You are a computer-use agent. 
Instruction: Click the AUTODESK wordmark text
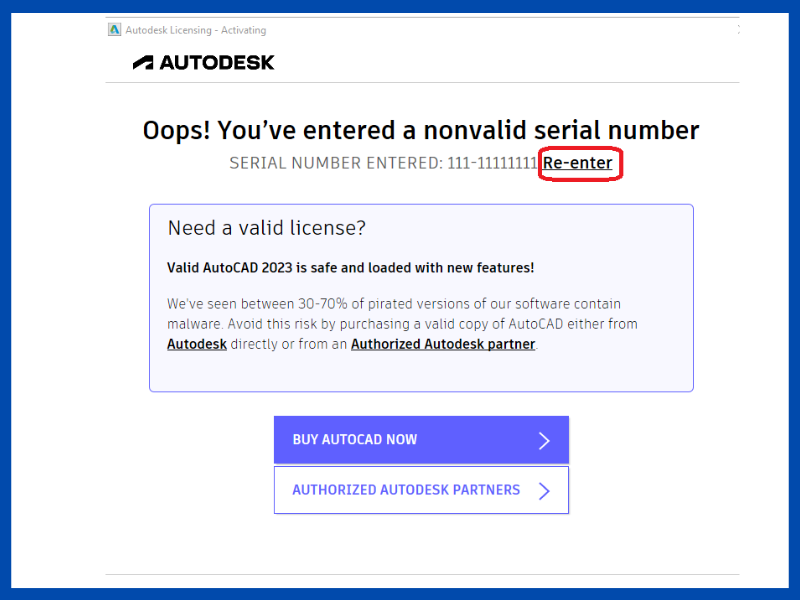tap(217, 62)
